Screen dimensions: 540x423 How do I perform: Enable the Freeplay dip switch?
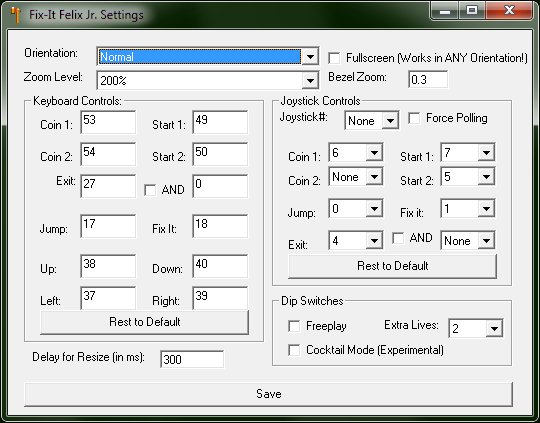[294, 326]
